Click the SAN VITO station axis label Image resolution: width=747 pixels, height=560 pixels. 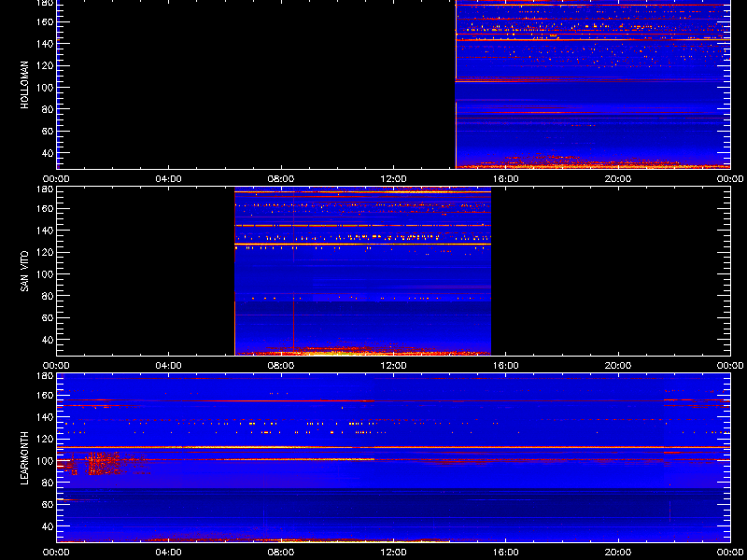[x=25, y=272]
